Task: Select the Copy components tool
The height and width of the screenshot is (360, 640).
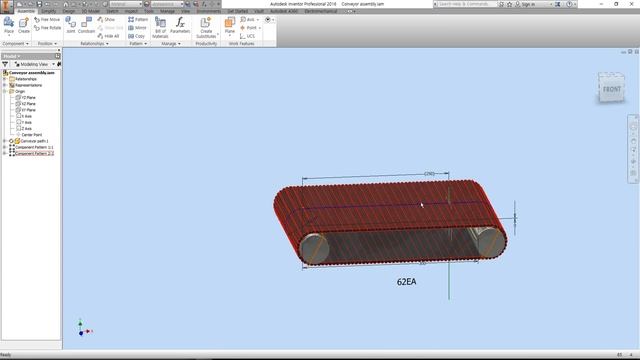Action: point(136,36)
